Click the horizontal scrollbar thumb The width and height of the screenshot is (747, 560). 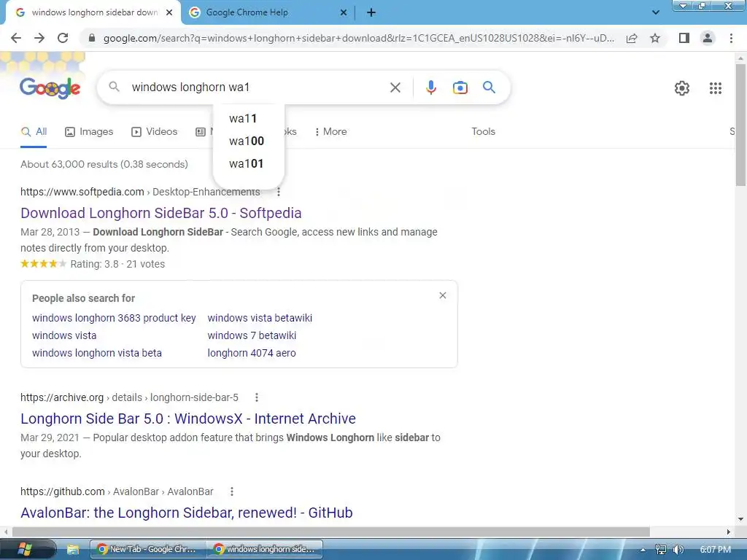pos(331,532)
